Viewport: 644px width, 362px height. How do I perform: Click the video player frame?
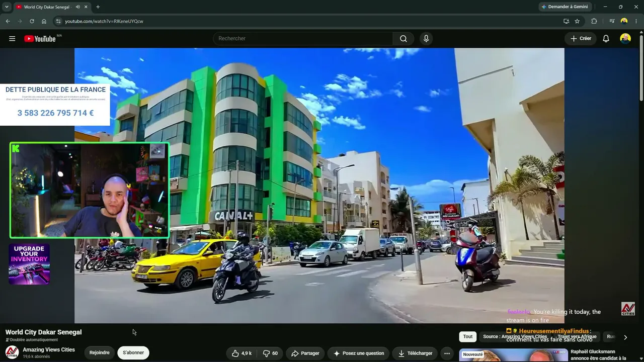pyautogui.click(x=319, y=186)
